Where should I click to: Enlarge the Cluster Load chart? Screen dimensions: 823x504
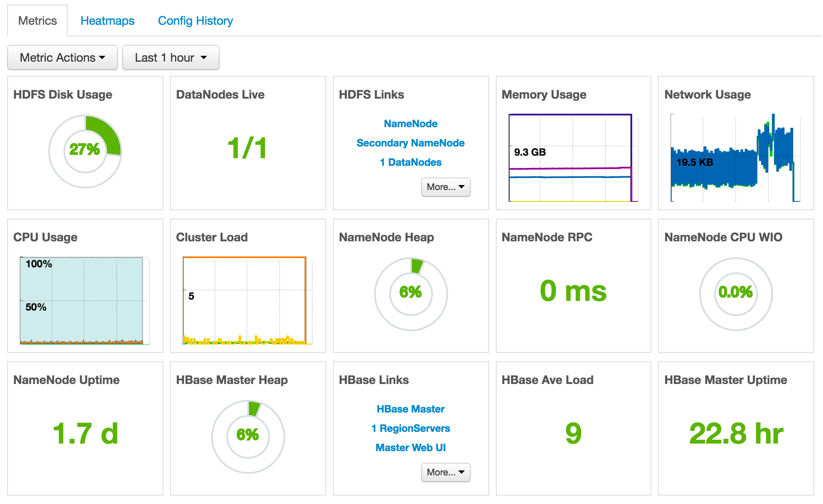pos(245,300)
